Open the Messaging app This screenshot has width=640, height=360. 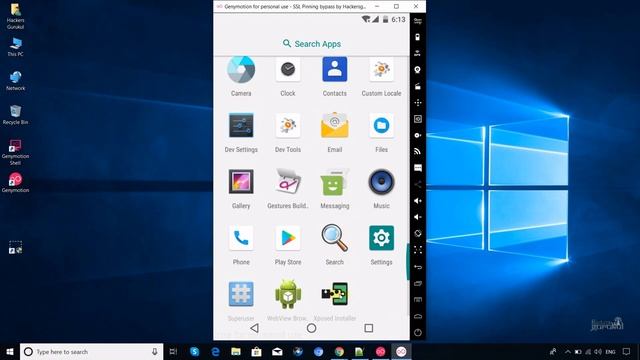point(335,182)
